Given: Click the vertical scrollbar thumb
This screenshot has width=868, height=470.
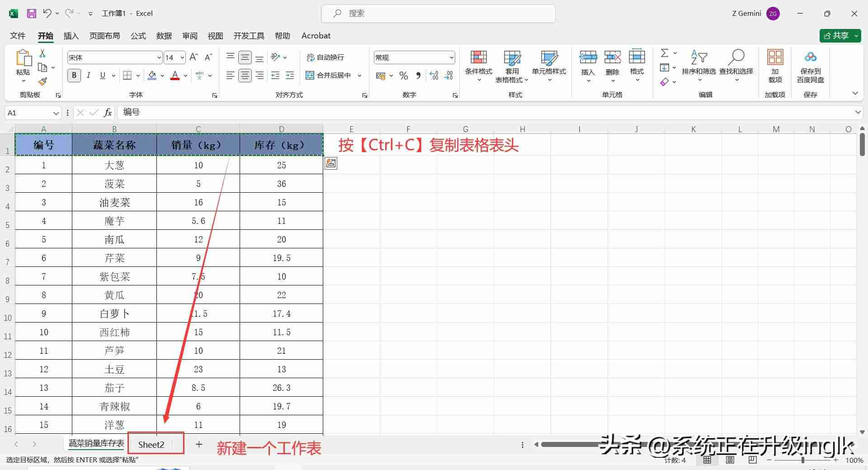Looking at the screenshot, I should (862, 145).
